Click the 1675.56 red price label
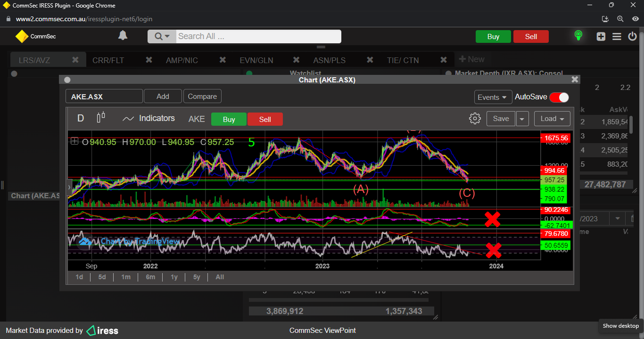 (x=555, y=138)
